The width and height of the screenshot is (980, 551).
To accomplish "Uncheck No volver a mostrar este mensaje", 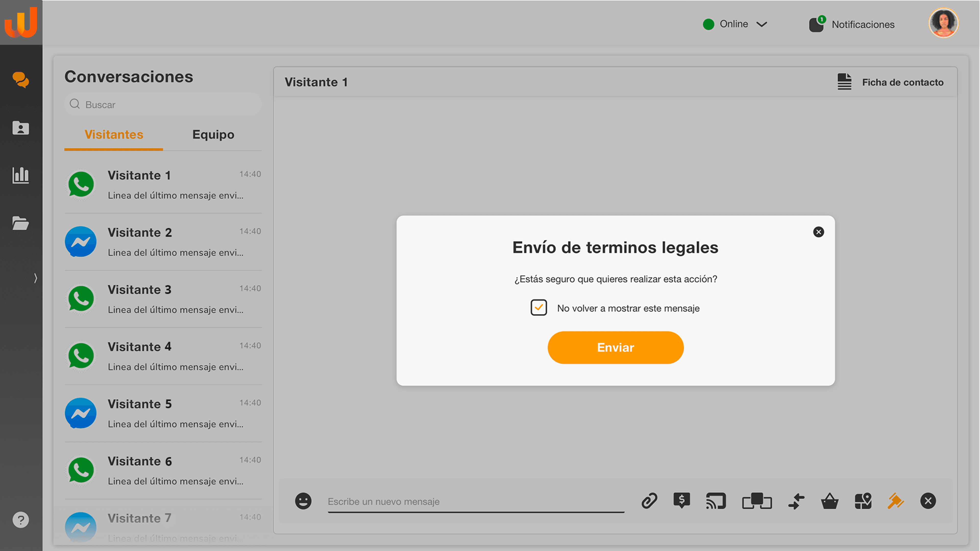I will tap(539, 308).
